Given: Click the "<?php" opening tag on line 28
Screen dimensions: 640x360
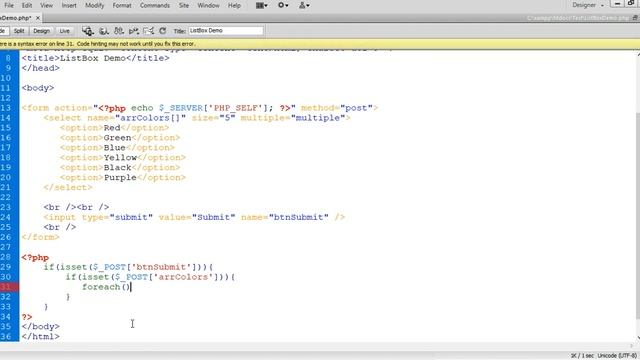Looking at the screenshot, I should click(x=35, y=258).
